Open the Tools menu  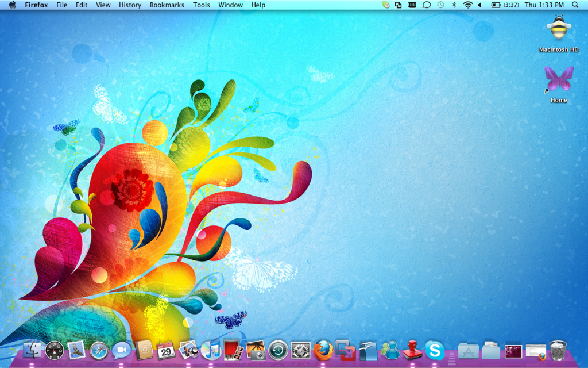click(202, 5)
